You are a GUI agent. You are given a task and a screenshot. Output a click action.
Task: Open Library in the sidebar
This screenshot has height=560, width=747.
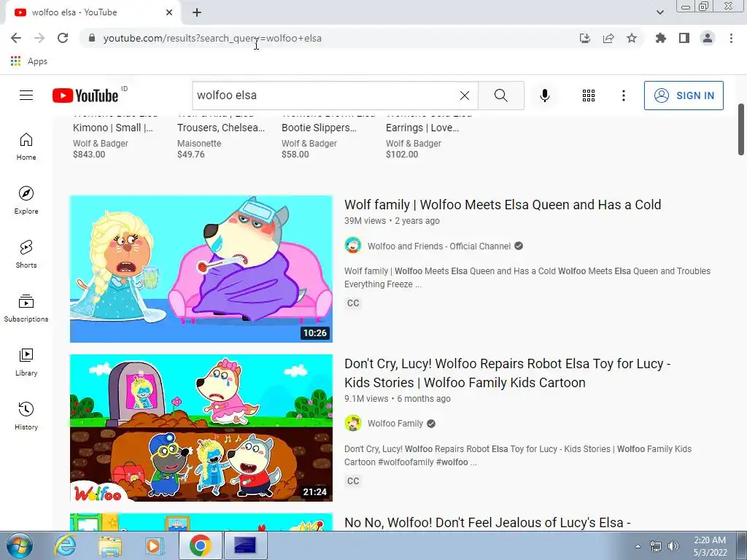click(26, 362)
